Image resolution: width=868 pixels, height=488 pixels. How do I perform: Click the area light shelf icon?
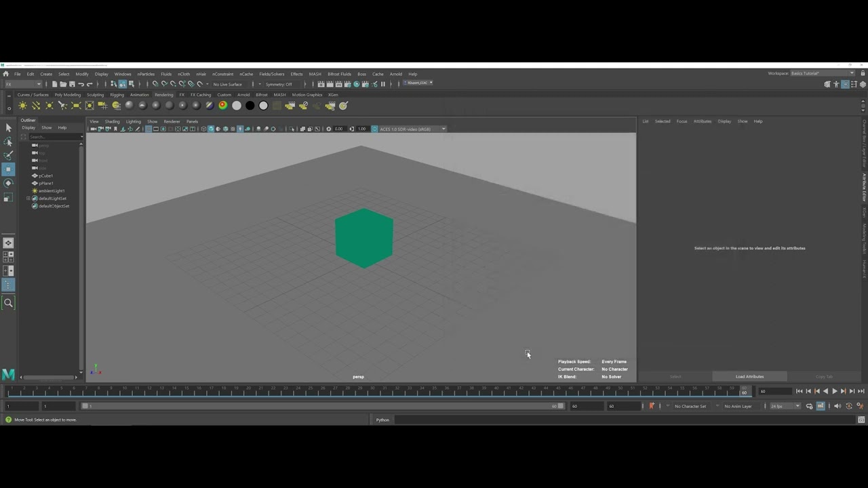click(76, 106)
